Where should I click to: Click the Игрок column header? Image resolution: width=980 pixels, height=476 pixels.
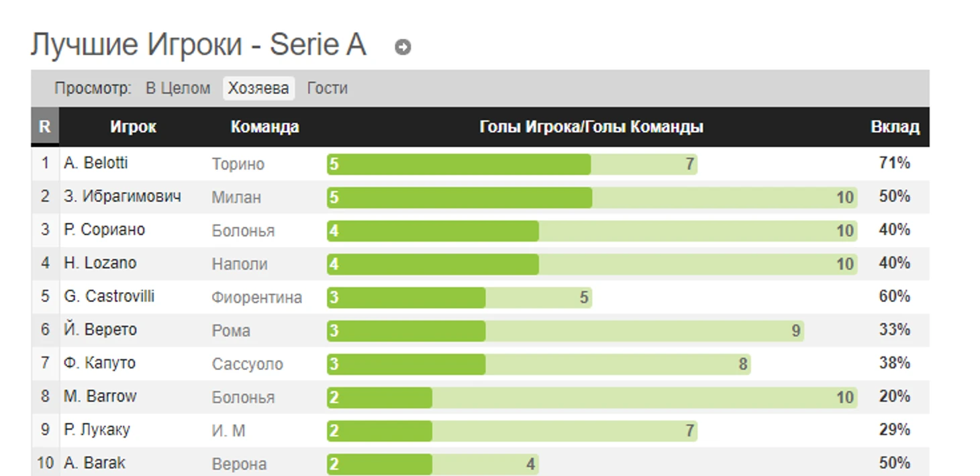[x=133, y=127]
